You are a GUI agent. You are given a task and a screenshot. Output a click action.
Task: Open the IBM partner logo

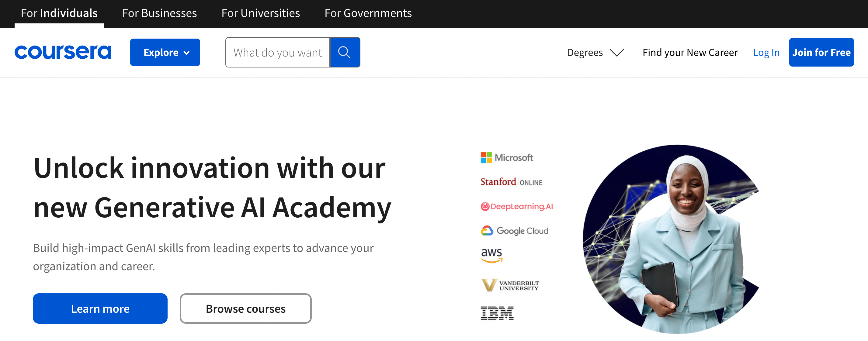click(497, 313)
